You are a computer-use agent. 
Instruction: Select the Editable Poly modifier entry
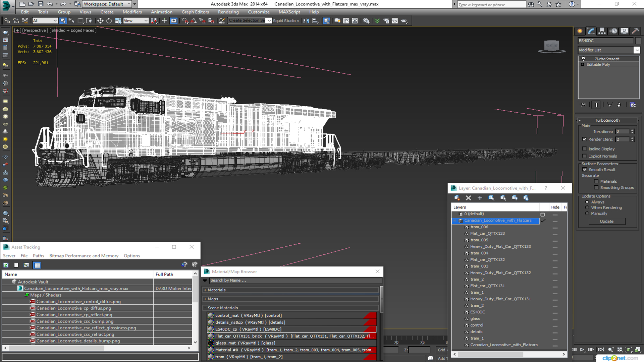point(598,65)
